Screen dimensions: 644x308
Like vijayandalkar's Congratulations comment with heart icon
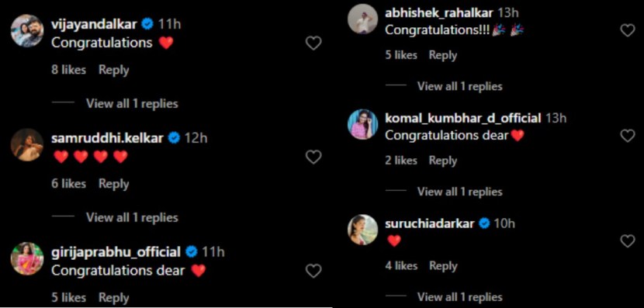313,43
